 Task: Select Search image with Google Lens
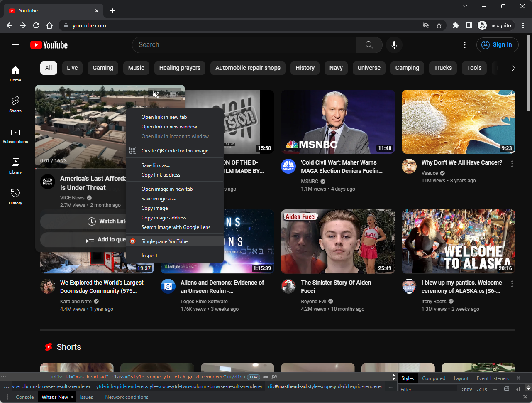pyautogui.click(x=175, y=227)
